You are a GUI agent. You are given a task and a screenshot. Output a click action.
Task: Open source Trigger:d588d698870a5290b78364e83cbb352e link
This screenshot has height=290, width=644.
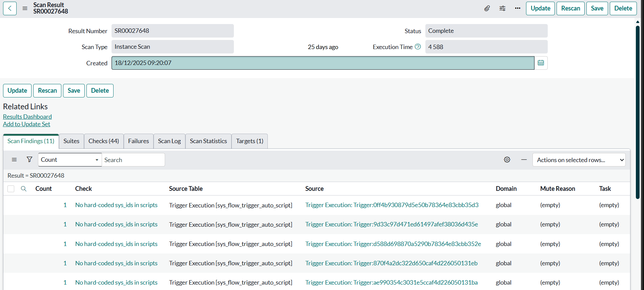[x=393, y=244]
